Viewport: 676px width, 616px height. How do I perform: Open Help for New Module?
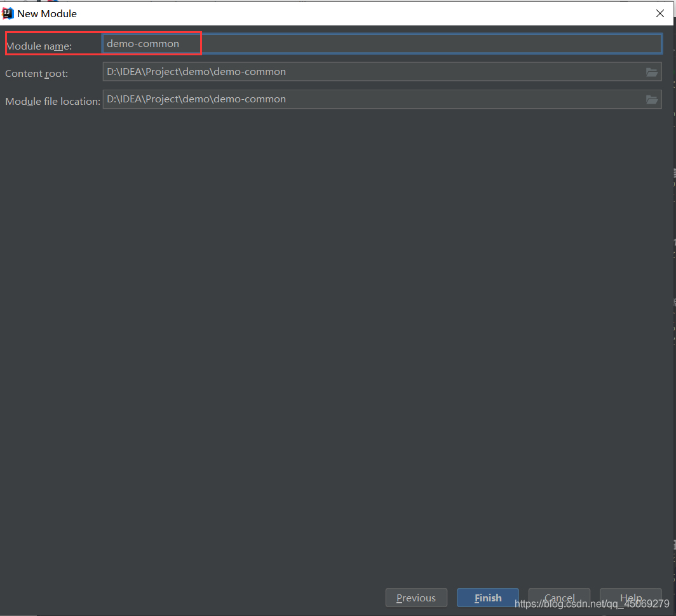[631, 598]
